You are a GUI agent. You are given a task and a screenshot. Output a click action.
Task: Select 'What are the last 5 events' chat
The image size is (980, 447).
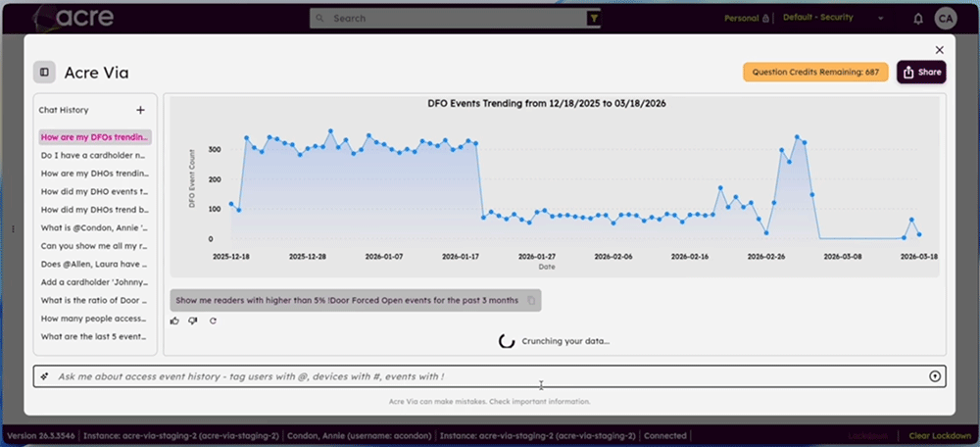pyautogui.click(x=95, y=336)
